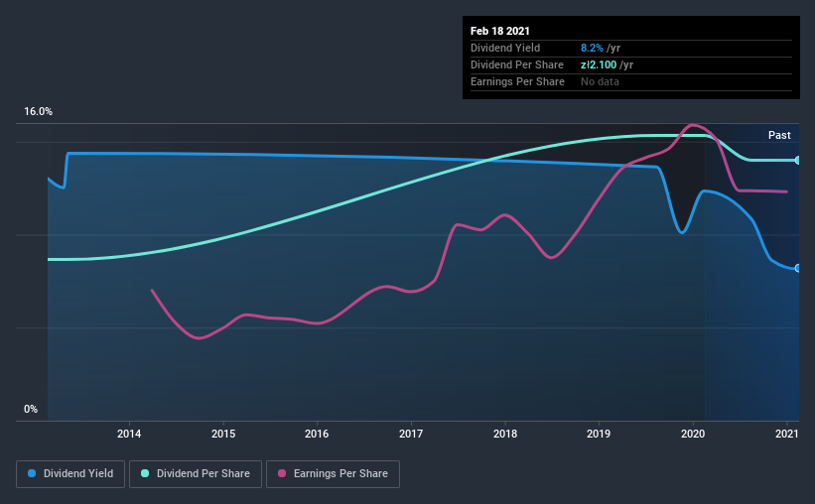Click the 2014 x-axis label
This screenshot has height=504, width=815.
click(x=129, y=434)
